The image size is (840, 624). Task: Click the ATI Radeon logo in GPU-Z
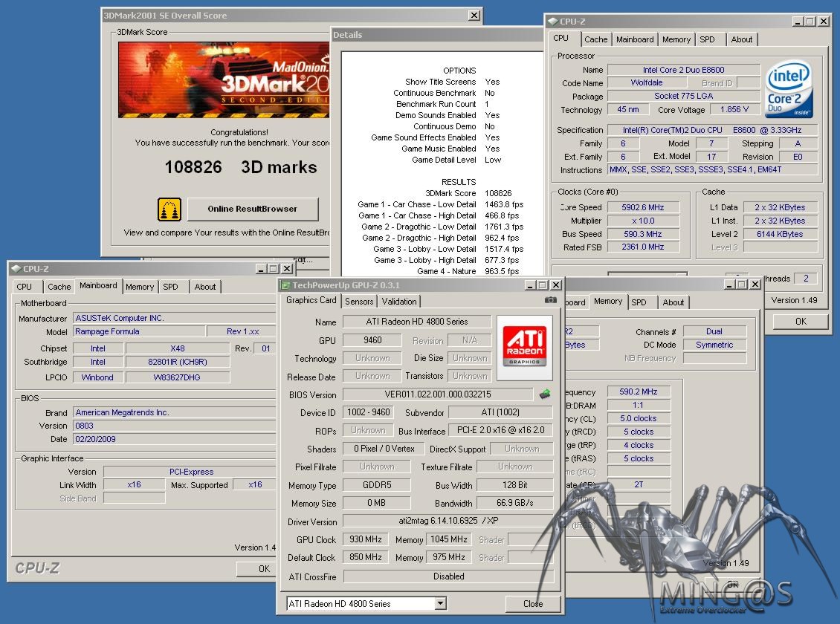point(525,348)
